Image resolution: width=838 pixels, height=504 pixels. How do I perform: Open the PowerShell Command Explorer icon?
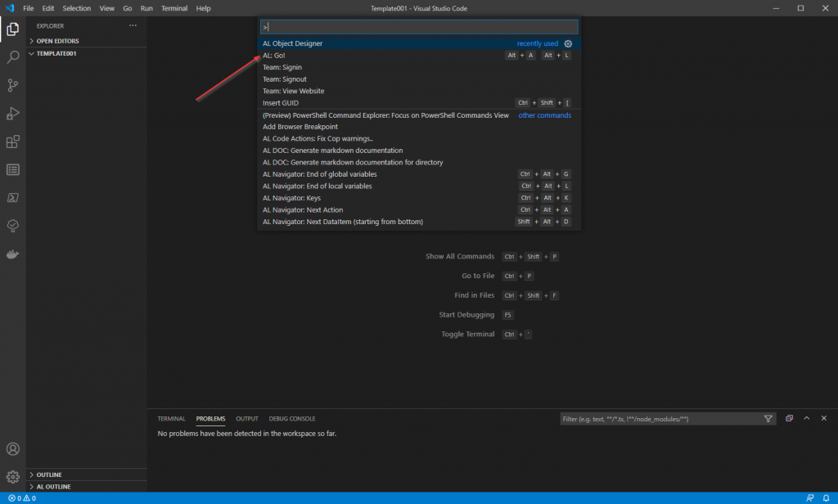13,198
